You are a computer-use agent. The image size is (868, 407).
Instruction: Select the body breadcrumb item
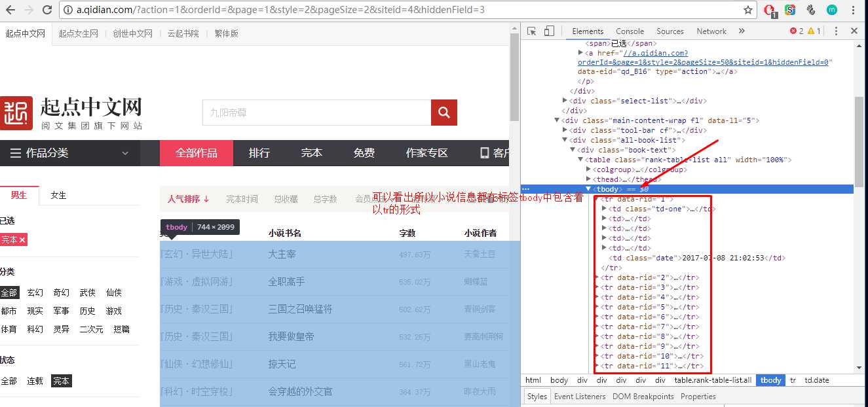559,380
